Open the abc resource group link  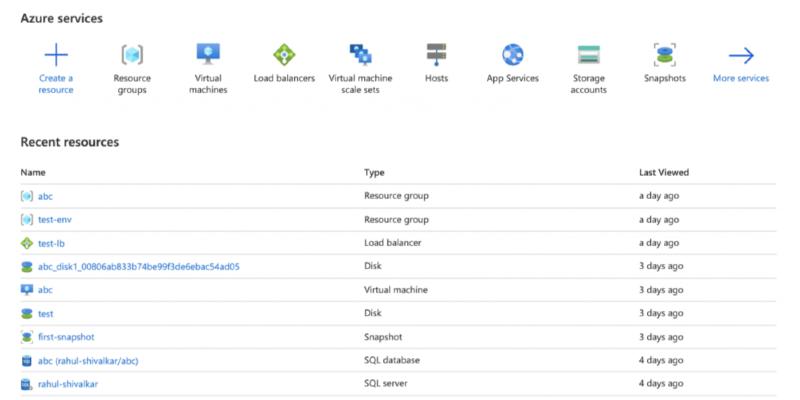[x=45, y=196]
